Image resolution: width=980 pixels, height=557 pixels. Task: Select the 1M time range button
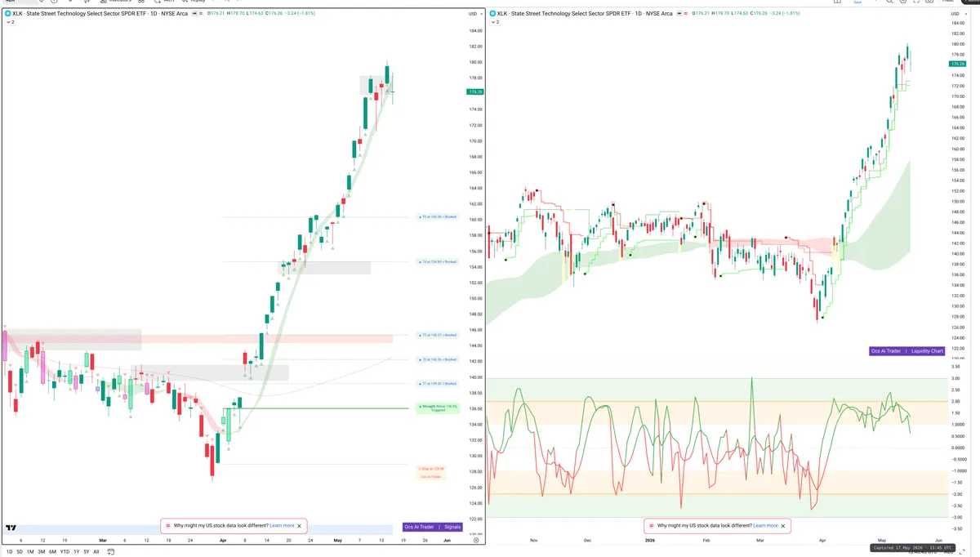(30, 552)
